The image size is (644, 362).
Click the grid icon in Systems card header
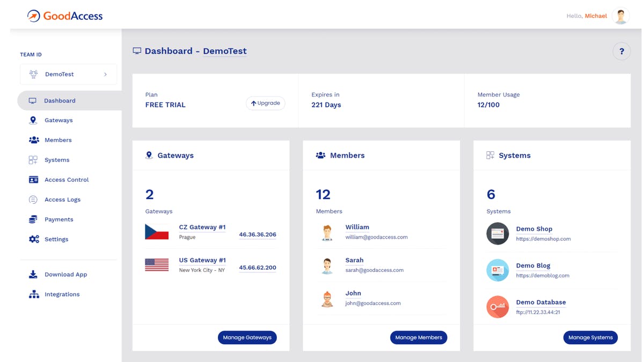tap(490, 156)
